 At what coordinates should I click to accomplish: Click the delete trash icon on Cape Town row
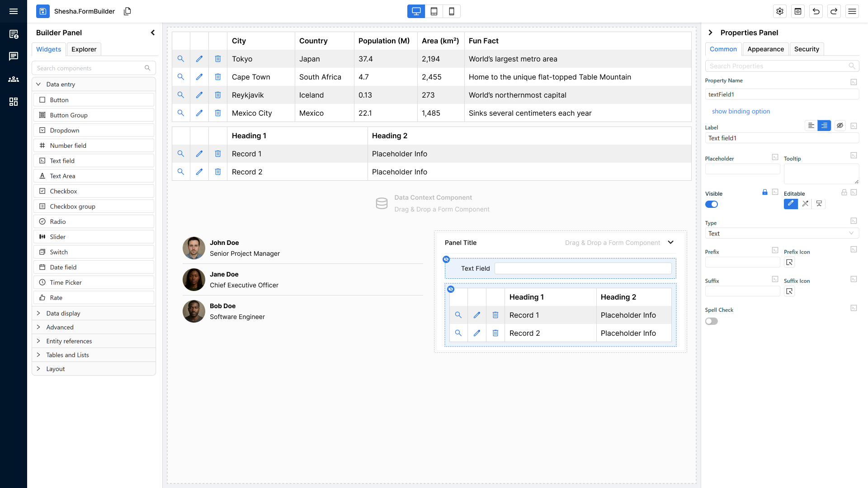tap(218, 77)
